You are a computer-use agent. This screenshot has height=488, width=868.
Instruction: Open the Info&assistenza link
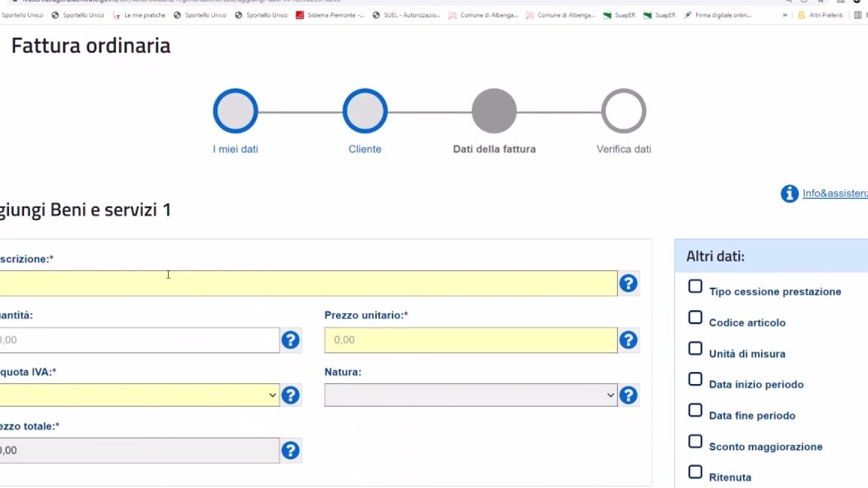click(x=836, y=194)
